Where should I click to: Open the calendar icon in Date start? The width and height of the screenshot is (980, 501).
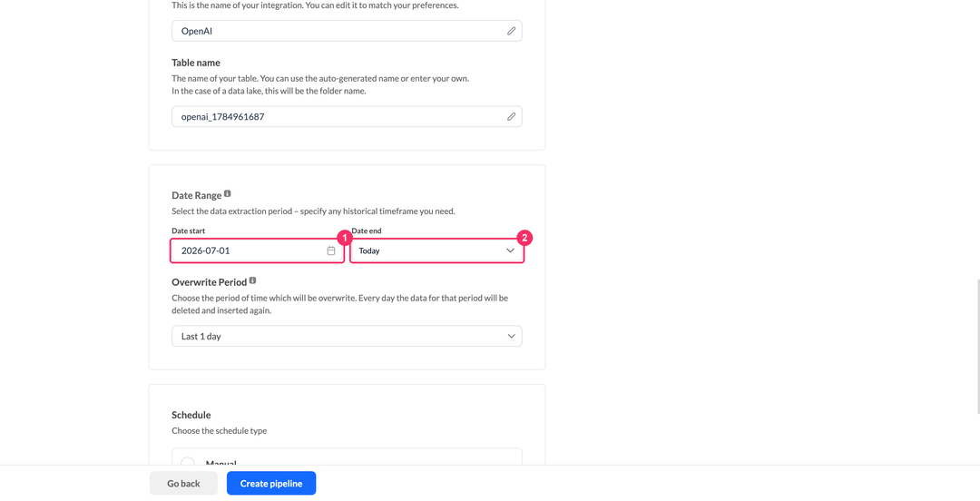click(x=331, y=250)
